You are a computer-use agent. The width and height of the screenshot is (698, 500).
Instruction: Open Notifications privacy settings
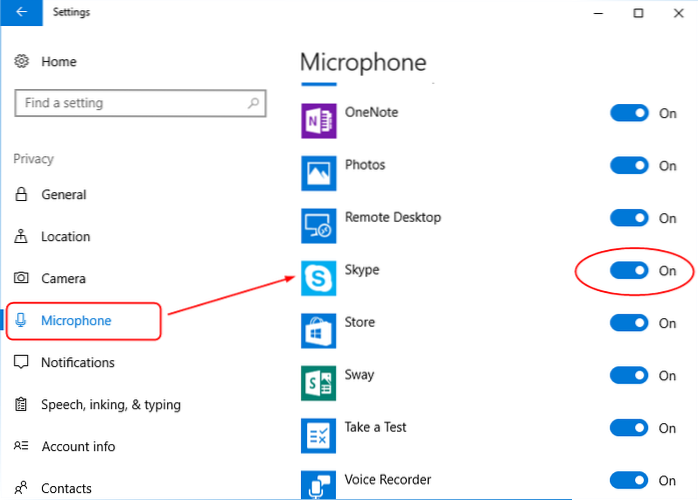pos(78,362)
